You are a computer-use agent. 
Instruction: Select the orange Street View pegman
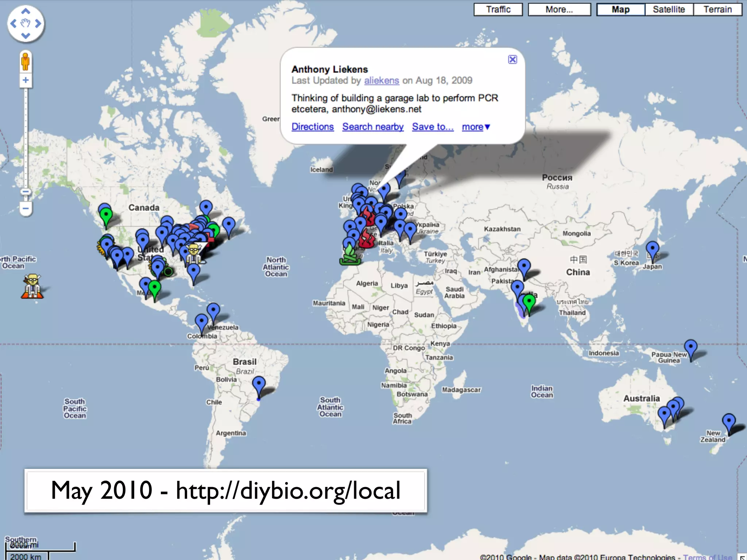pos(26,61)
